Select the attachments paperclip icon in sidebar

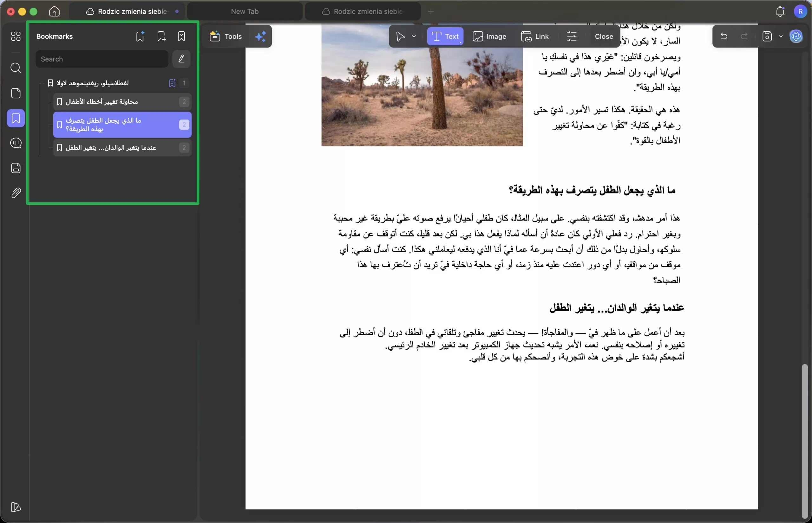click(x=16, y=193)
